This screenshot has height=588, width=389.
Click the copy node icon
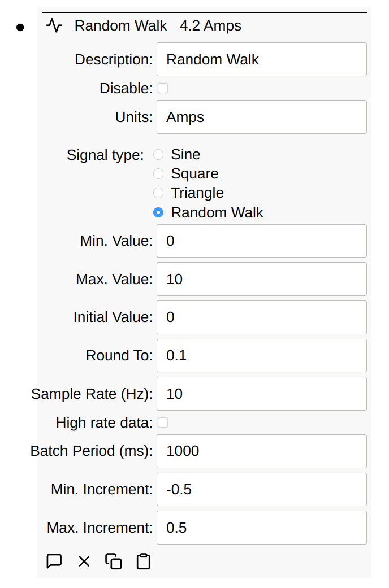[114, 561]
